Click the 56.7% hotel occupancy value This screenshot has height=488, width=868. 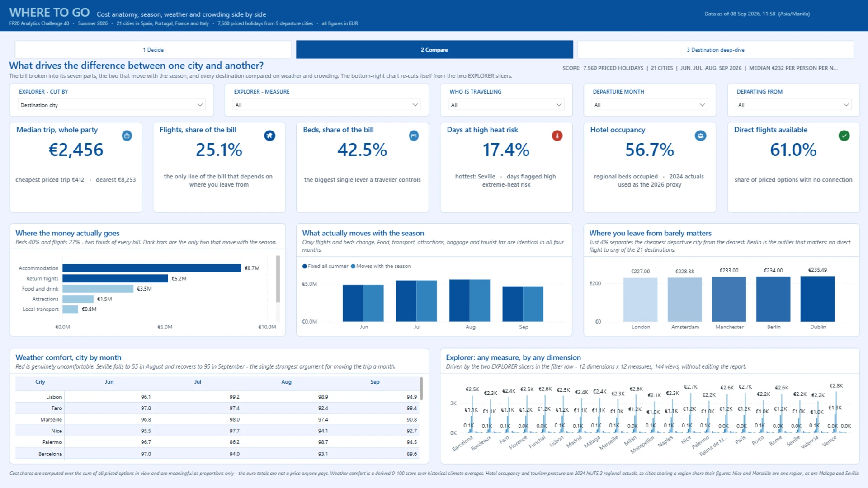pos(650,150)
